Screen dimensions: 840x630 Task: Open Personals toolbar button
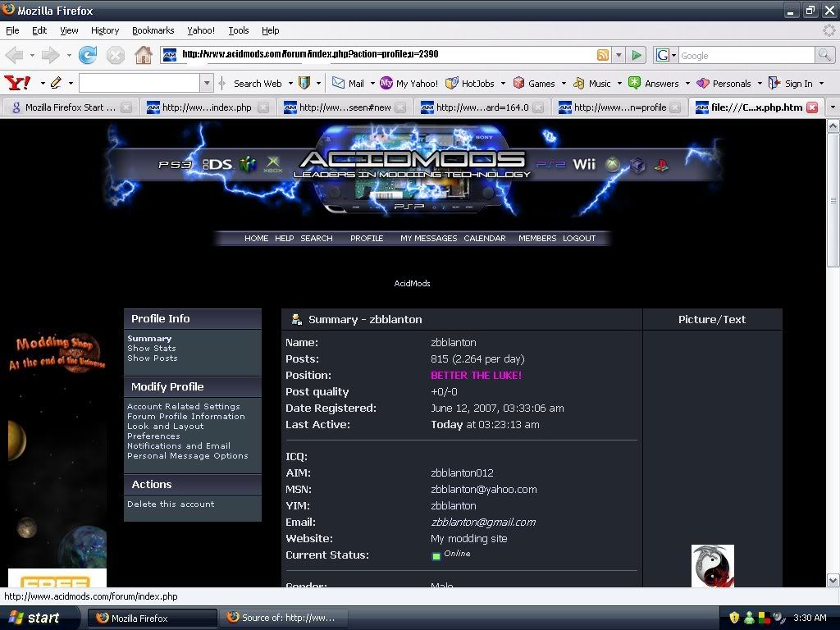724,83
